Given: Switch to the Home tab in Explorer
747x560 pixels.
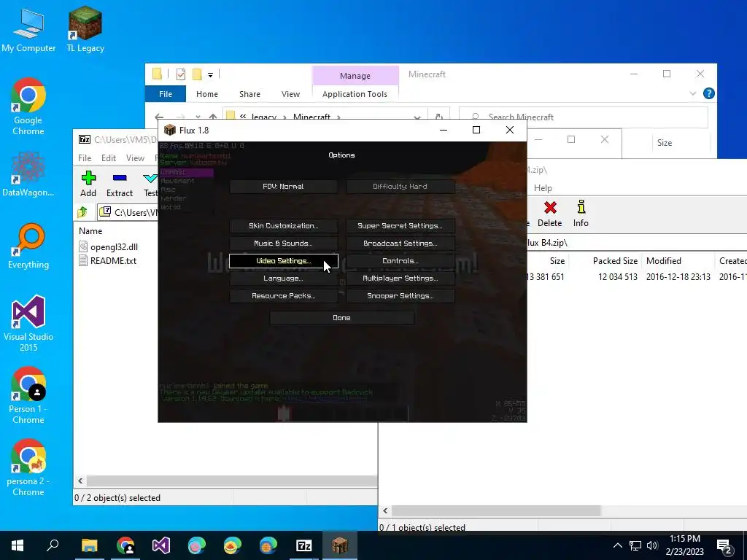Looking at the screenshot, I should click(x=207, y=94).
